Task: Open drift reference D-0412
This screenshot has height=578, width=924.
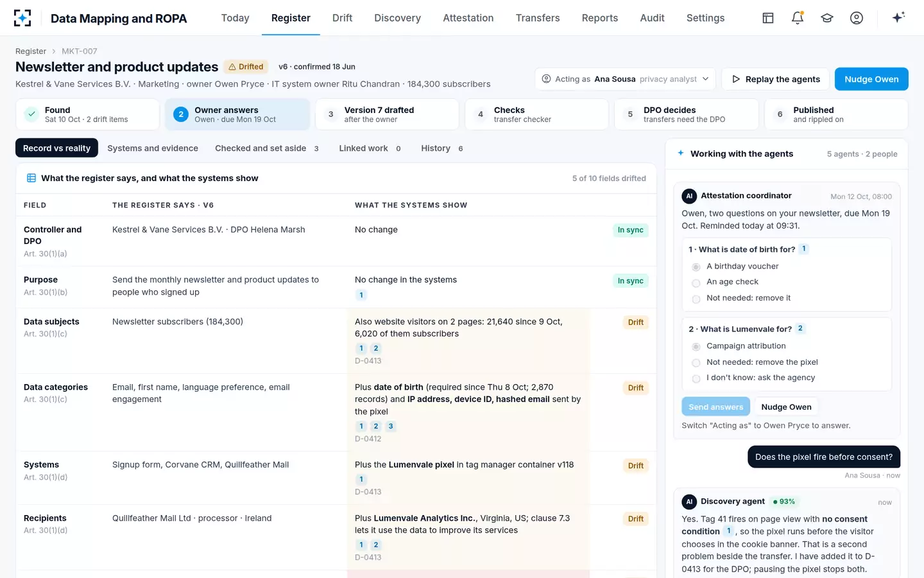Action: click(x=368, y=439)
